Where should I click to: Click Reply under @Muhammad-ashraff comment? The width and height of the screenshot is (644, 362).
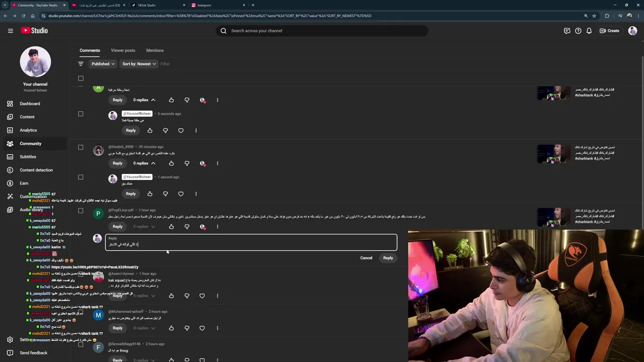coord(117,328)
